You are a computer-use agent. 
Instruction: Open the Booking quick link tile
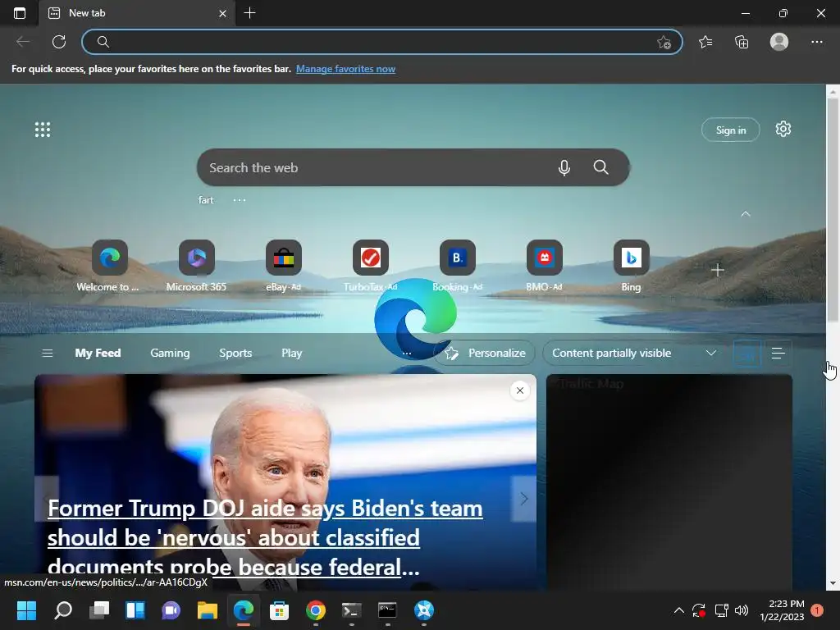[x=458, y=267]
